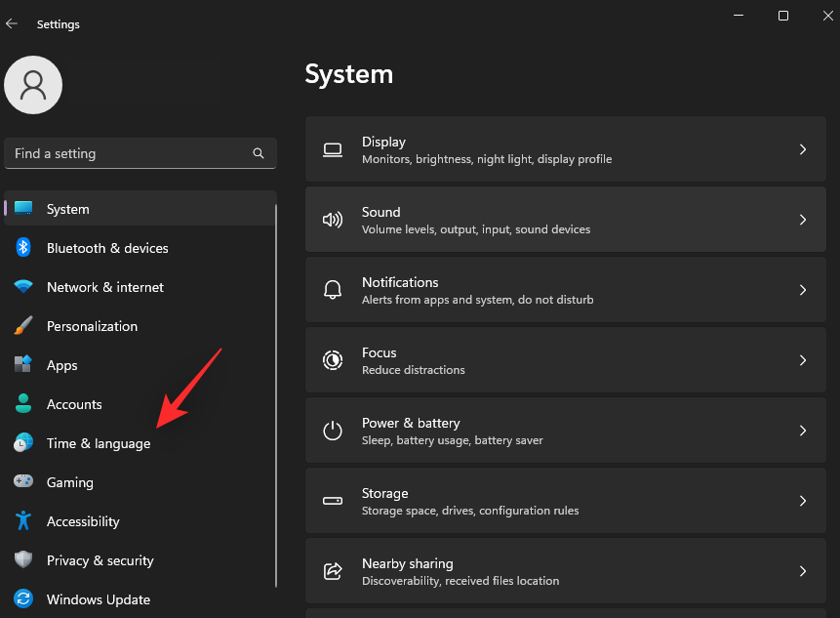Open Power & battery settings
Screen dimensions: 840x618
click(x=566, y=431)
